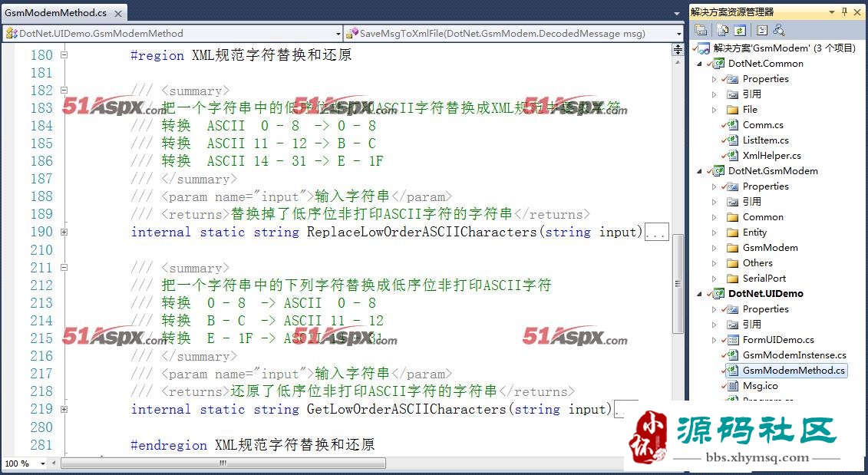Click Properties icon under DotNet.GsmModem
Screen dimensions: 868x475
(732, 186)
